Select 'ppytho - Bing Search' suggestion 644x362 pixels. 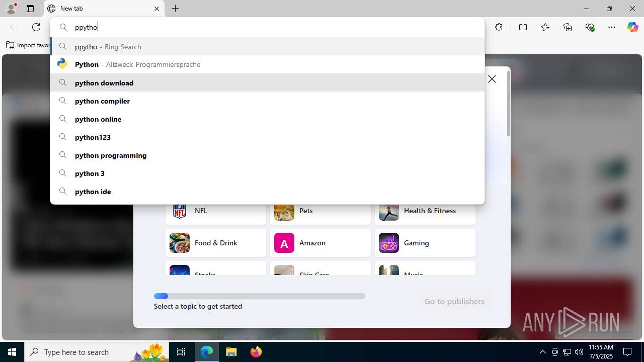pyautogui.click(x=267, y=46)
